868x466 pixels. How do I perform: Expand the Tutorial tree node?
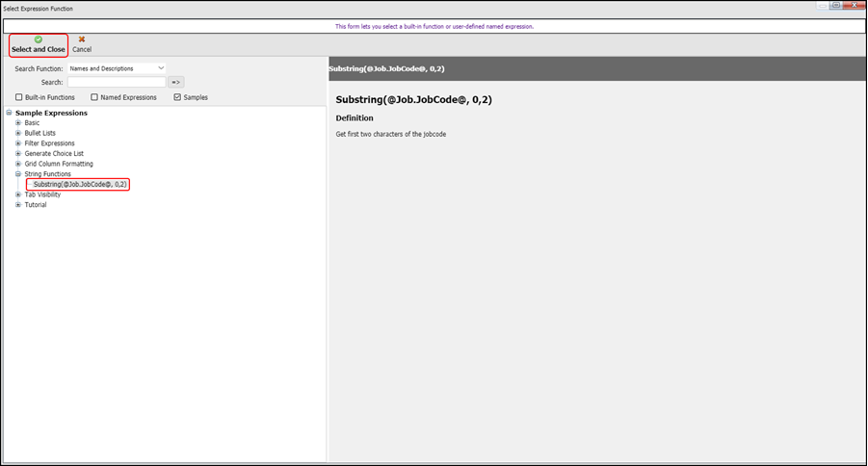[18, 205]
